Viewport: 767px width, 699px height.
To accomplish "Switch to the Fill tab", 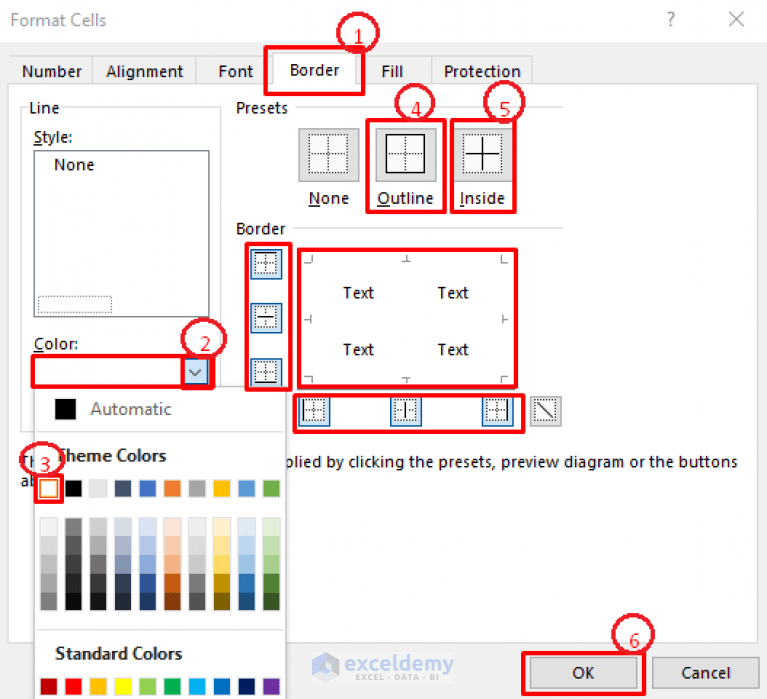I will click(x=392, y=71).
